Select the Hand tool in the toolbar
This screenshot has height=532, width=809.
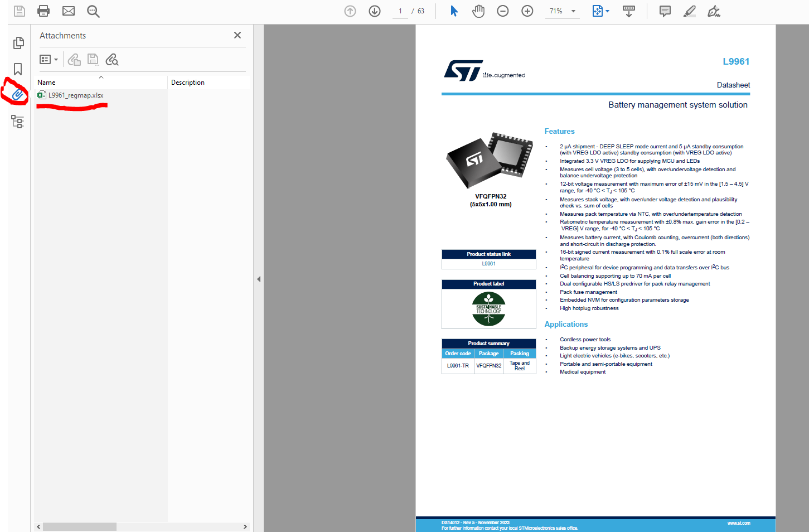(478, 11)
